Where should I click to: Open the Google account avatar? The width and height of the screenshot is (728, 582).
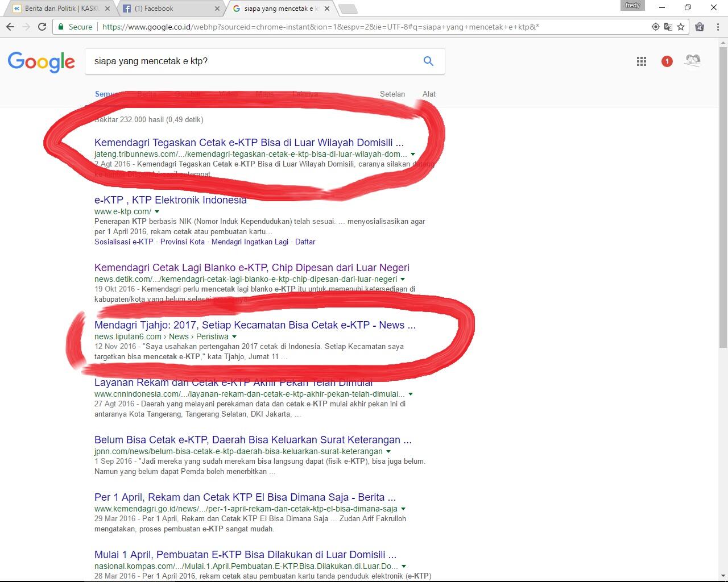pos(692,61)
